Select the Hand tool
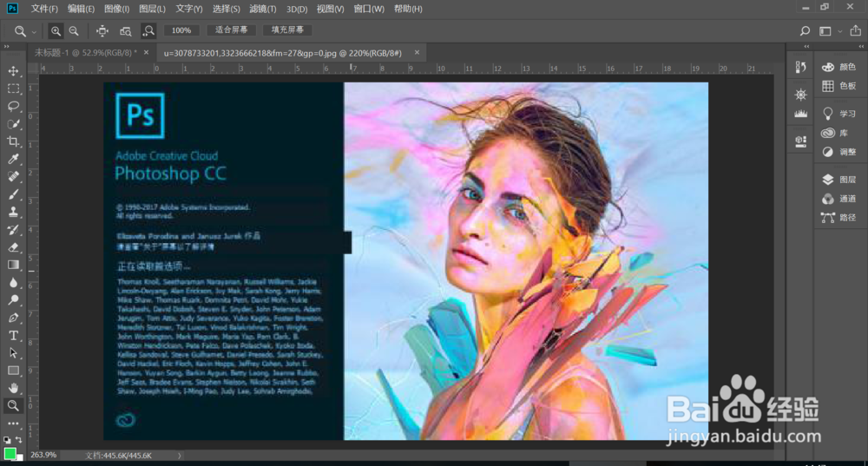This screenshot has height=466, width=868. coord(13,388)
